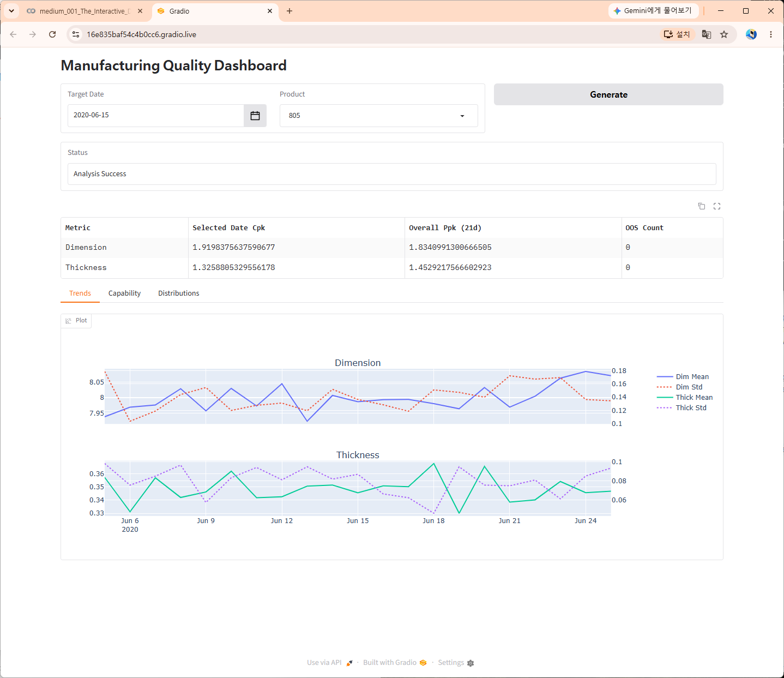The height and width of the screenshot is (678, 784).
Task: Click the install app button in the address bar
Action: point(677,34)
